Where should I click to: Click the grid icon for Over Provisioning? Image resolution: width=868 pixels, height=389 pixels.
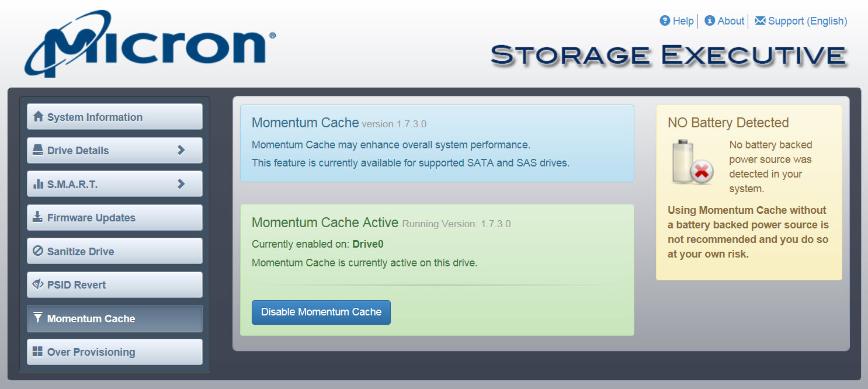tap(38, 352)
